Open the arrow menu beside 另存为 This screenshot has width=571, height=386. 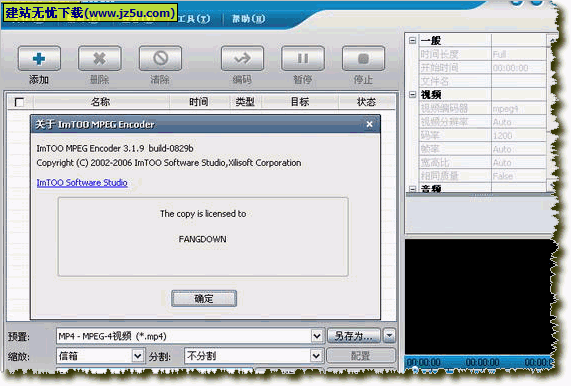pos(389,335)
